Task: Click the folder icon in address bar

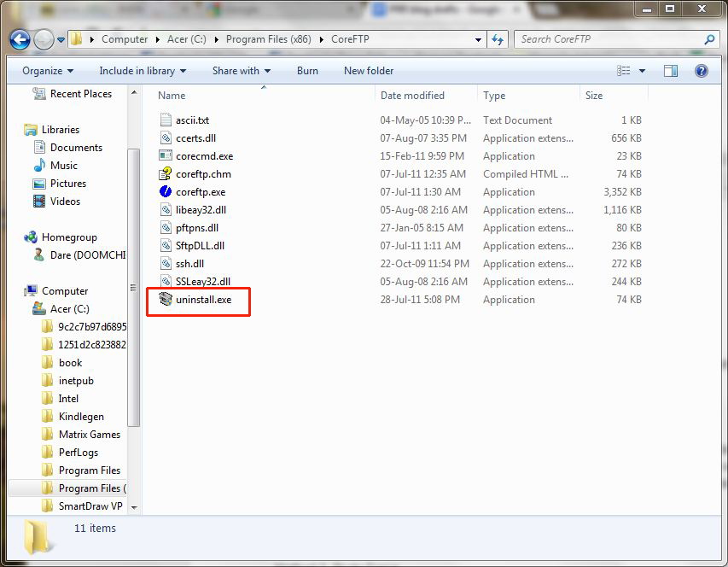Action: tap(77, 39)
